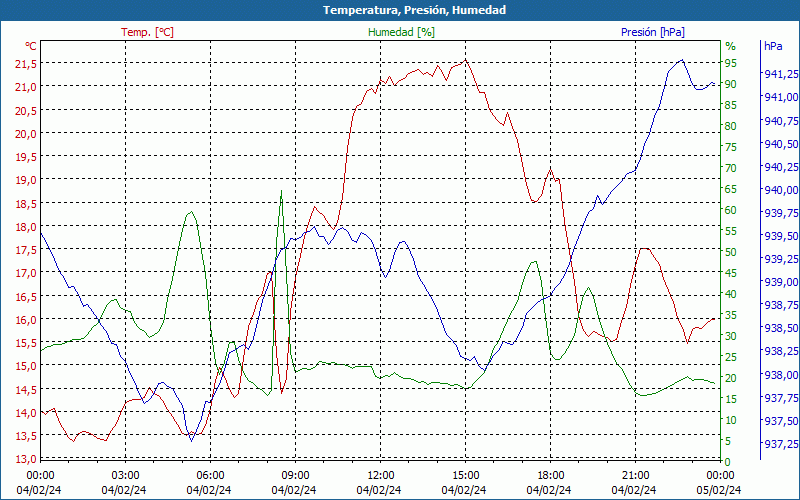
Task: Click pressure axis value 941,25
Action: tap(781, 74)
